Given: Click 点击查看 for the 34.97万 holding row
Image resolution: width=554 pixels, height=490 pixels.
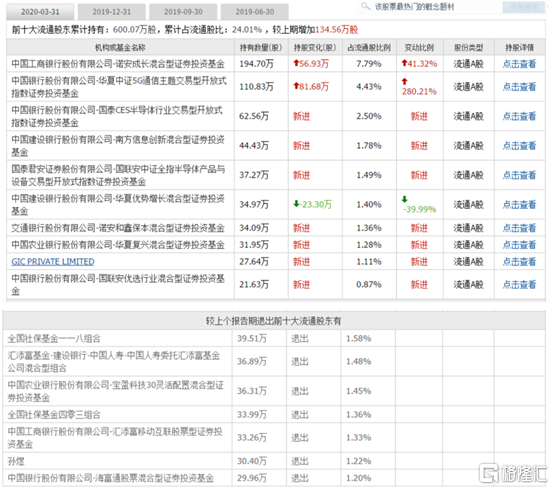Looking at the screenshot, I should click(x=519, y=205).
